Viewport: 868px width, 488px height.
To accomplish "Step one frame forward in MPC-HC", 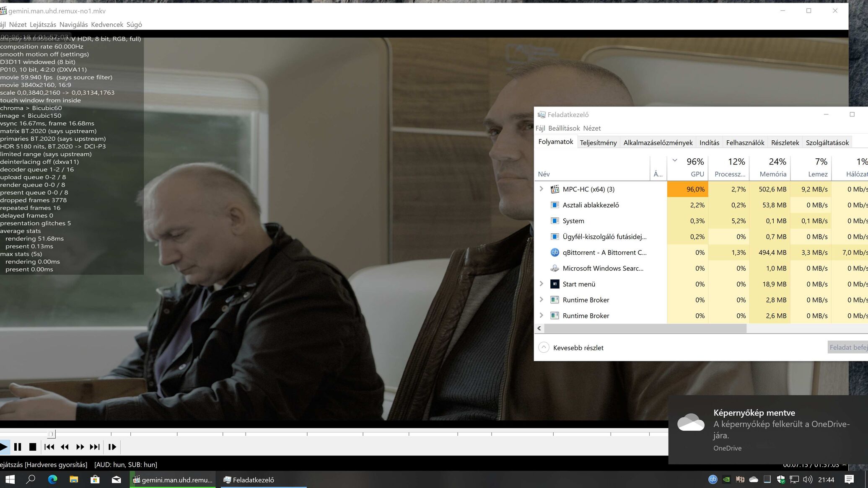I will coord(112,447).
